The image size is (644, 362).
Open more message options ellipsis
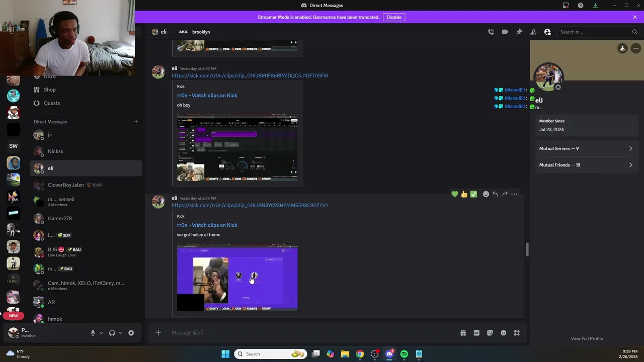514,194
